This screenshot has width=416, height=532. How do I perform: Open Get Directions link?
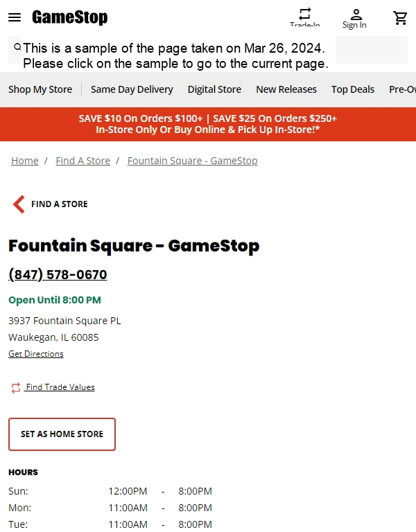36,354
